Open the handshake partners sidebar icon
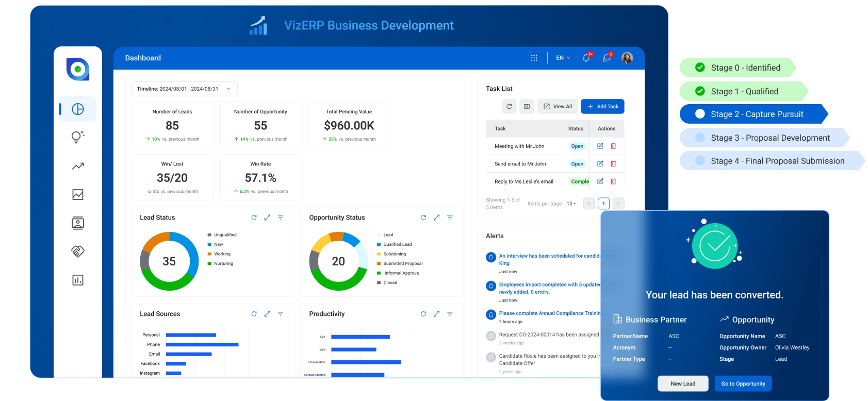Image resolution: width=868 pixels, height=401 pixels. pyautogui.click(x=78, y=251)
